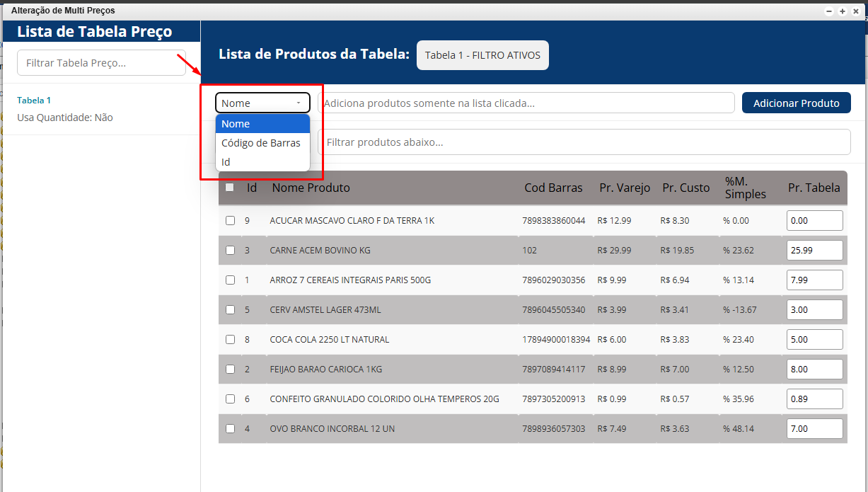Screen dimensions: 868x492
Task: Click the 'Adiciona produtos somente' input field
Action: [x=526, y=103]
